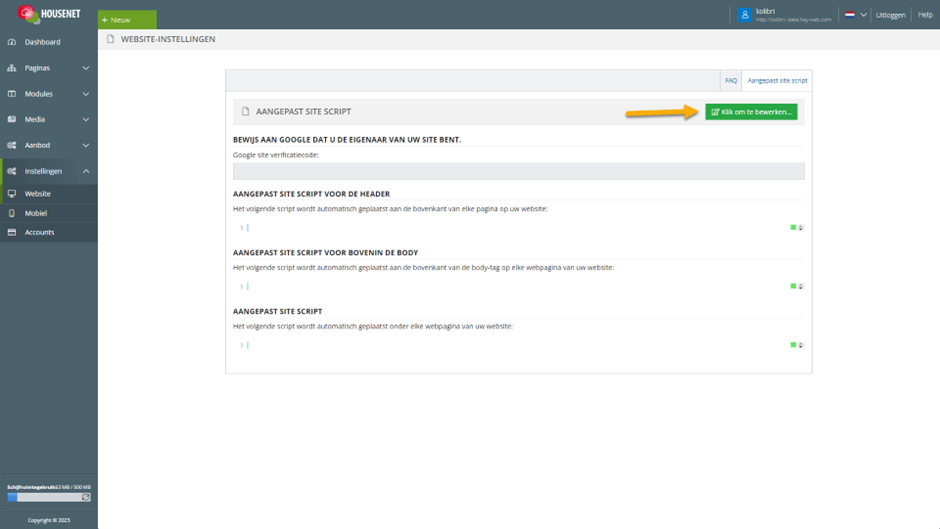Image resolution: width=940 pixels, height=529 pixels.
Task: Click the stepper arrows in bottom script editor
Action: pyautogui.click(x=800, y=345)
